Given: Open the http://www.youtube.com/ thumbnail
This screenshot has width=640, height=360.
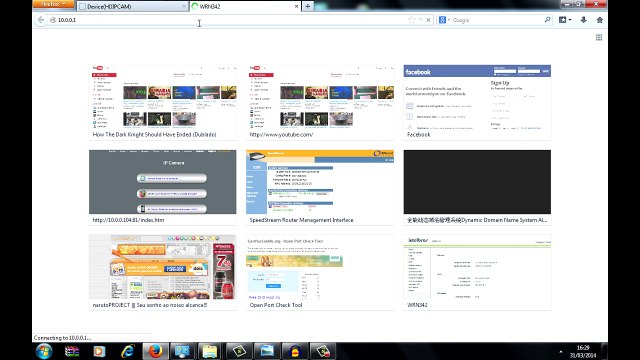Looking at the screenshot, I should [x=320, y=102].
